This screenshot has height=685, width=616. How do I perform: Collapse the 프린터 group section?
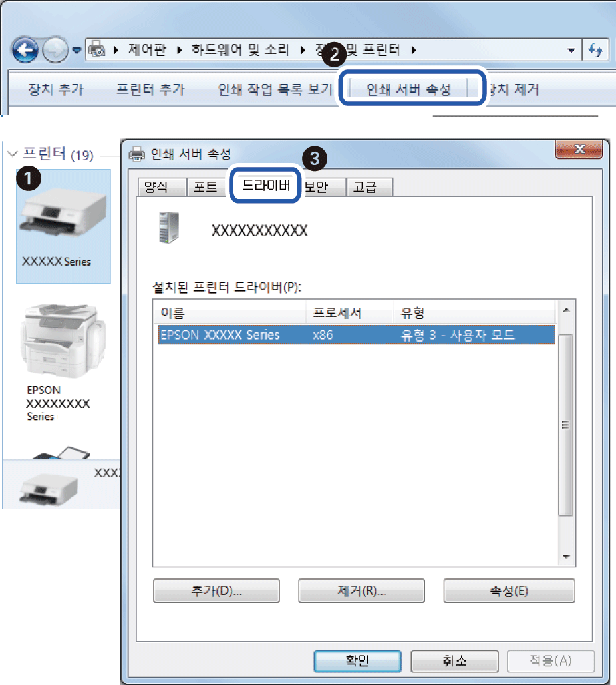[x=13, y=154]
